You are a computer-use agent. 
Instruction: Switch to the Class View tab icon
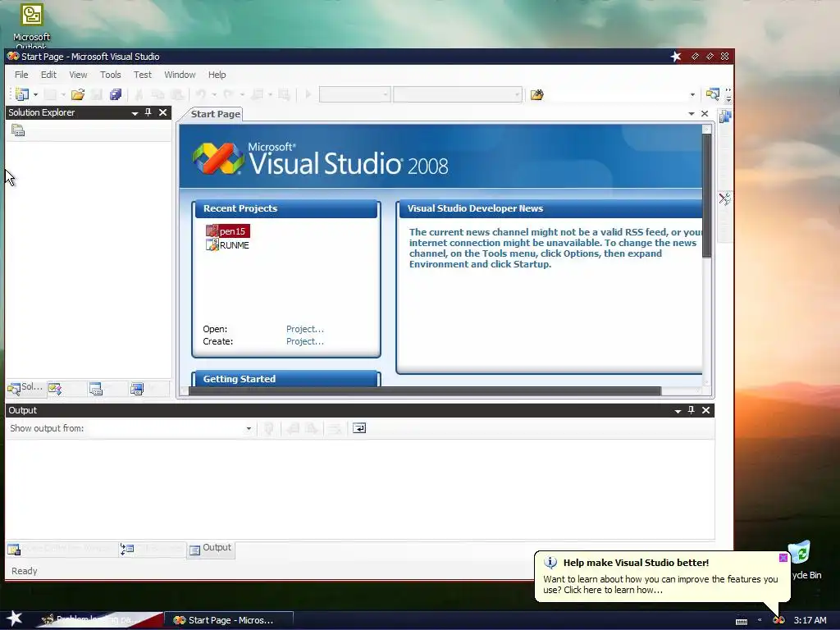coord(55,388)
